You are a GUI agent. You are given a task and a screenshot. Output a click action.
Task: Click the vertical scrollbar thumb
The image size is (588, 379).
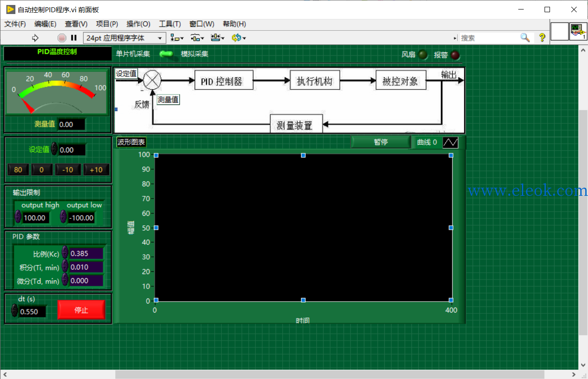point(583,222)
